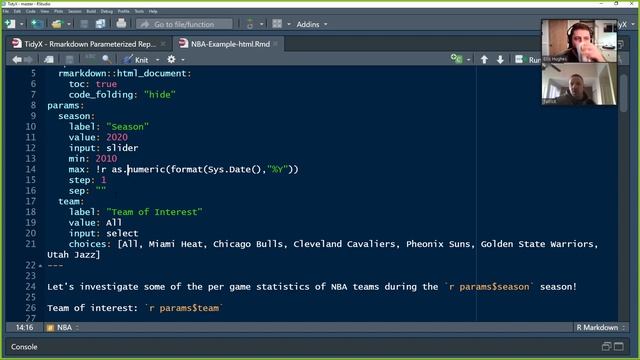
Task: Create a new file with the New File icon
Action: click(x=10, y=24)
